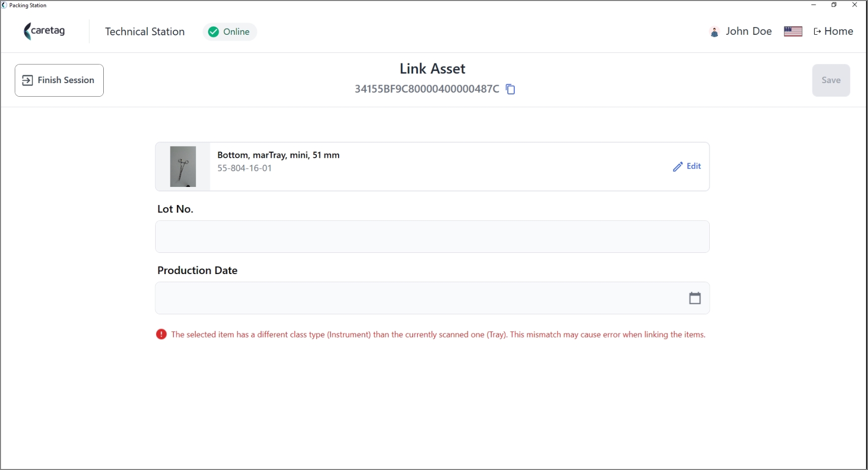Go Home from the top bar
This screenshot has height=470, width=868.
833,31
